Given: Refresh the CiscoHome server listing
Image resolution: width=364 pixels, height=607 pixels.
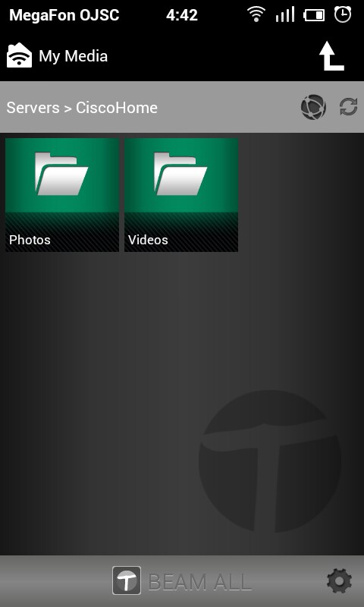Looking at the screenshot, I should click(x=348, y=107).
